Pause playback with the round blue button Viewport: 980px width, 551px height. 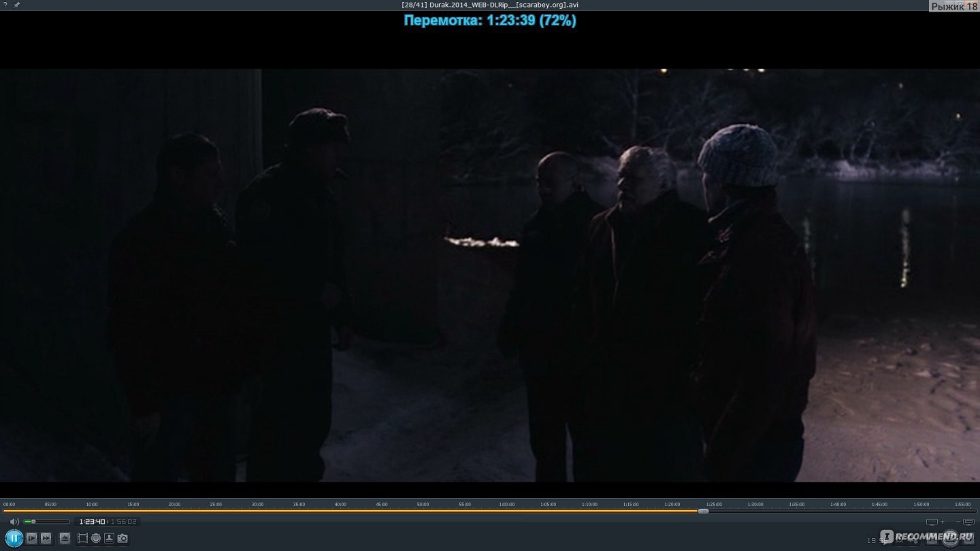(14, 538)
